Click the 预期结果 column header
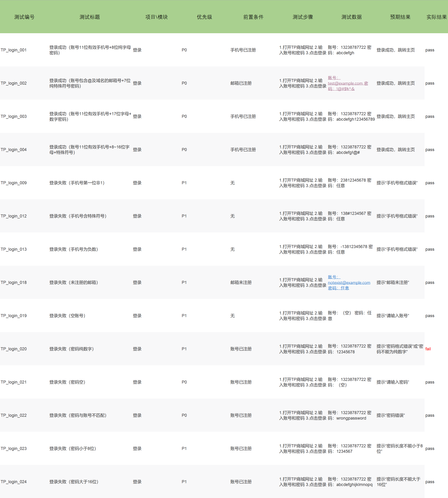This screenshot has height=498, width=448. (x=400, y=17)
